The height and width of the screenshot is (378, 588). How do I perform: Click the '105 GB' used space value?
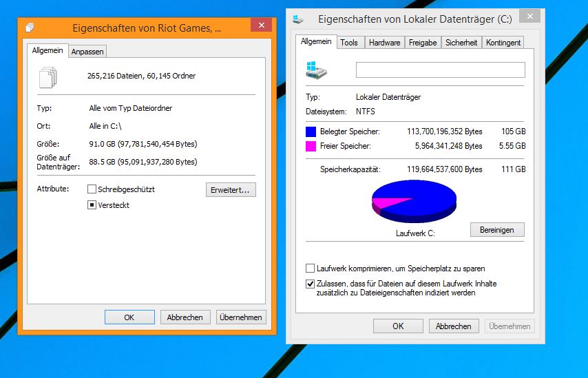coord(514,132)
